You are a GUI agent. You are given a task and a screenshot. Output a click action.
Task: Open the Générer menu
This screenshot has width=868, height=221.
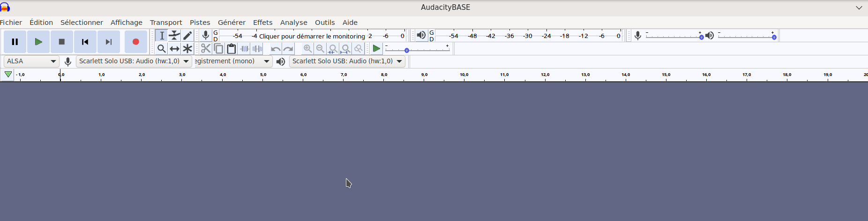(x=232, y=23)
